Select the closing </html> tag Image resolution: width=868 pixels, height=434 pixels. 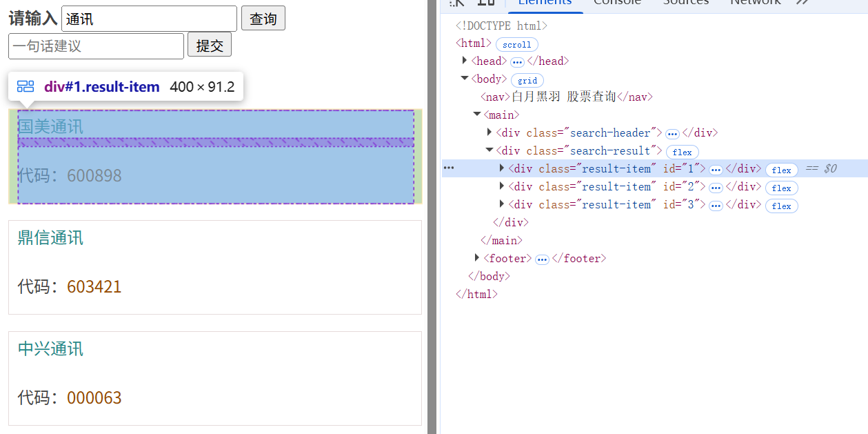click(x=476, y=294)
